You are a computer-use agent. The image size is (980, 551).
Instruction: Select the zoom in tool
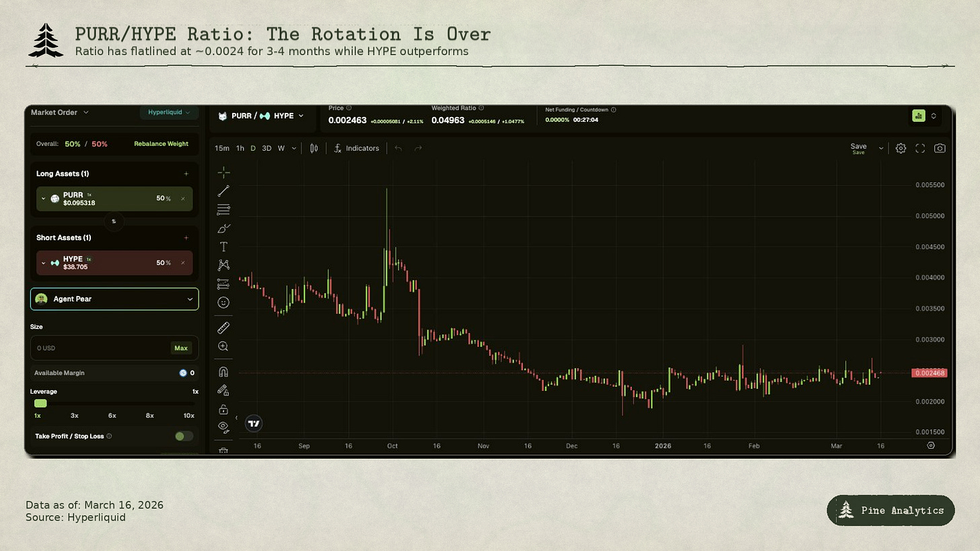[223, 346]
